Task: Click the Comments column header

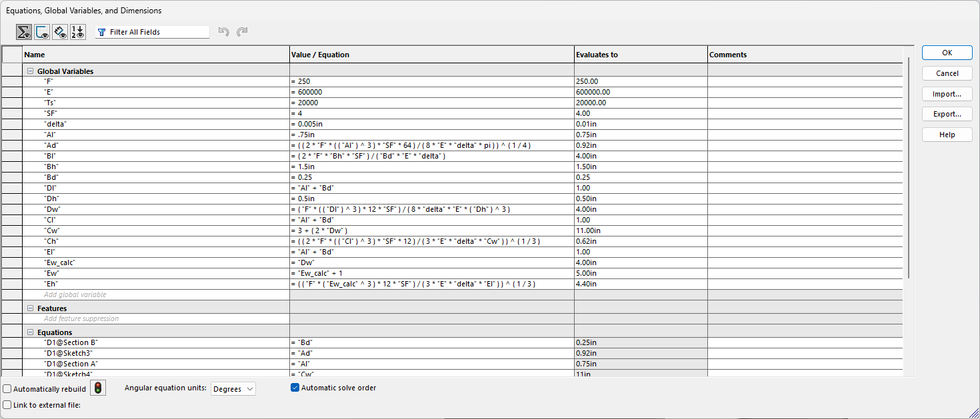Action: 805,55
